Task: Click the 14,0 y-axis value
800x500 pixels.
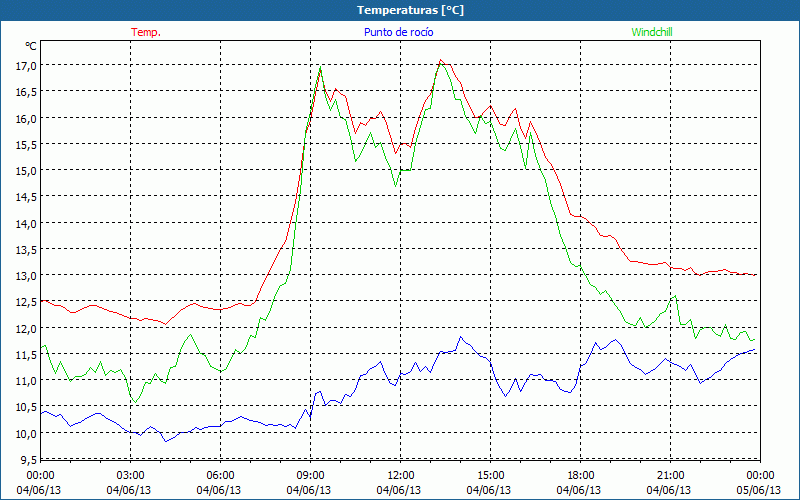Action: (x=27, y=223)
